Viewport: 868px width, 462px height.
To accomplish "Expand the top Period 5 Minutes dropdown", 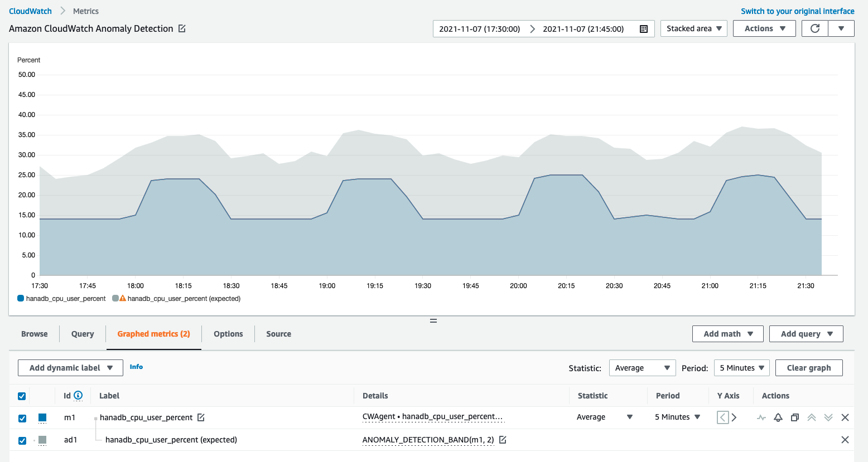I will pyautogui.click(x=741, y=368).
